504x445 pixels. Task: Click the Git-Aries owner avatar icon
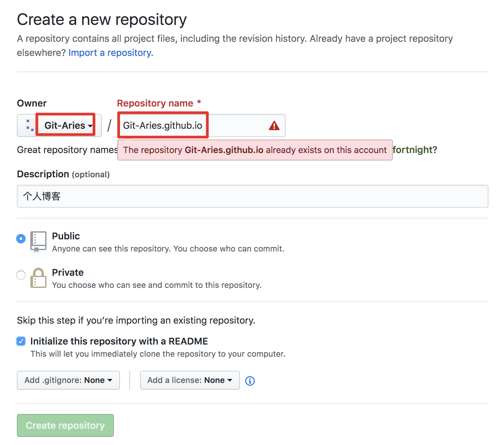click(30, 125)
